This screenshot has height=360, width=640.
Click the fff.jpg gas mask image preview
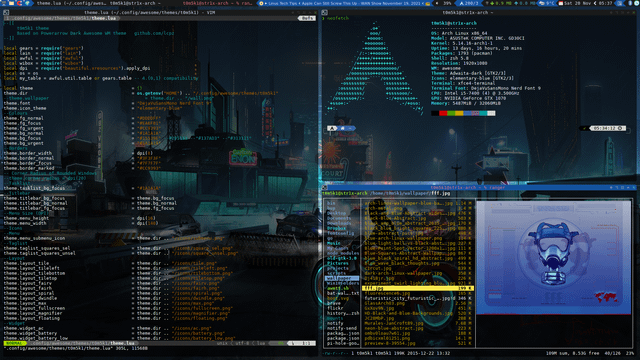coord(553,258)
